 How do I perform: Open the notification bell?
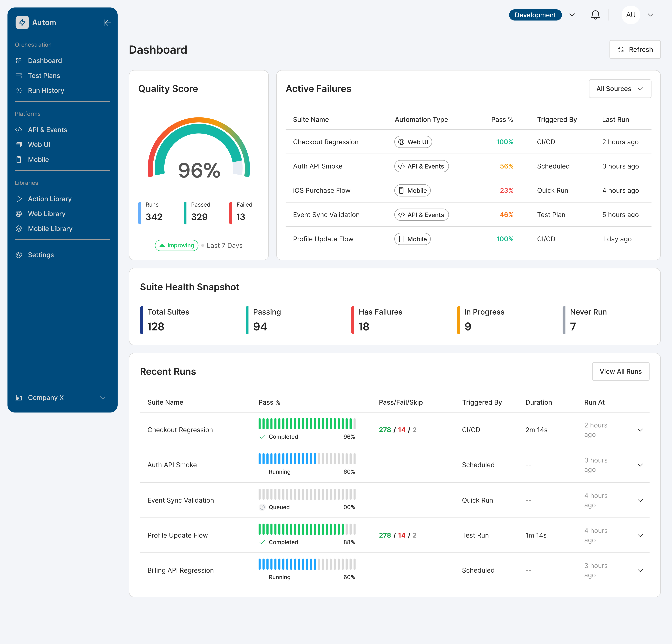596,15
